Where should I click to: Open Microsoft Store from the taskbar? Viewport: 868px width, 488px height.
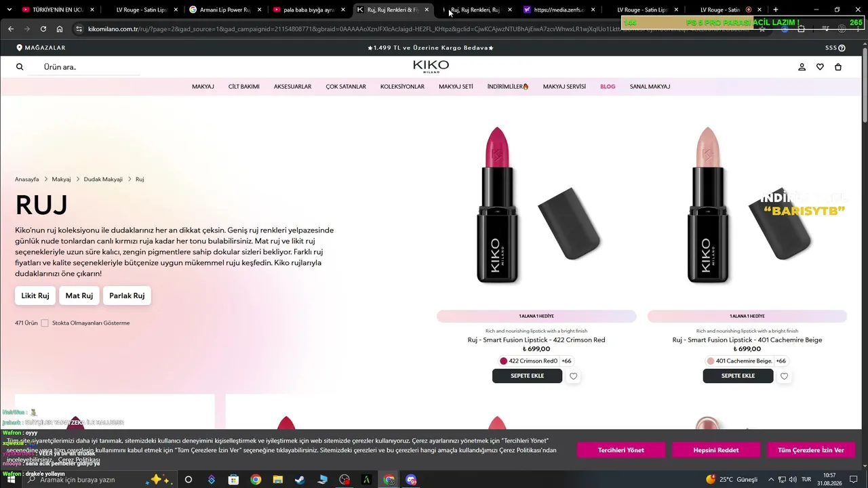pyautogui.click(x=233, y=480)
